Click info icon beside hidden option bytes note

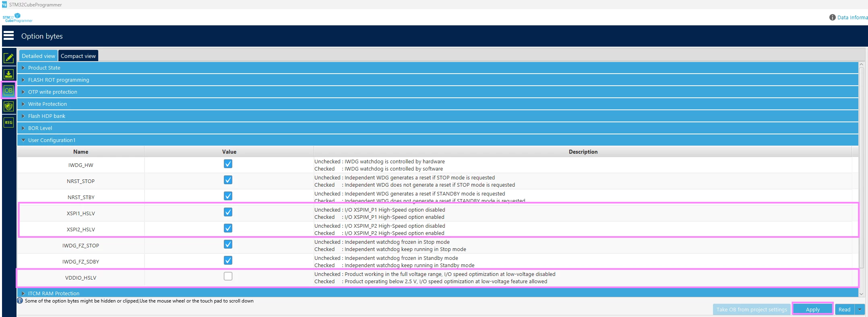(20, 301)
